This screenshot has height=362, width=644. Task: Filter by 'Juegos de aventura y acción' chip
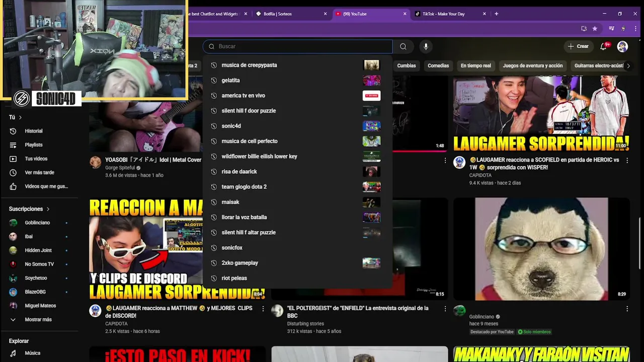coord(533,65)
